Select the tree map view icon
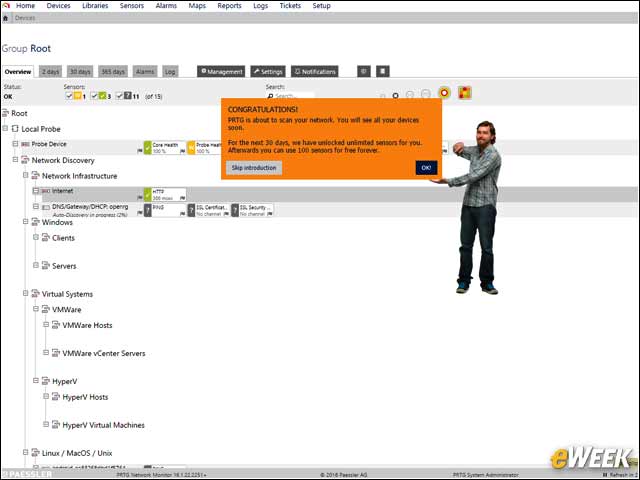 [465, 93]
